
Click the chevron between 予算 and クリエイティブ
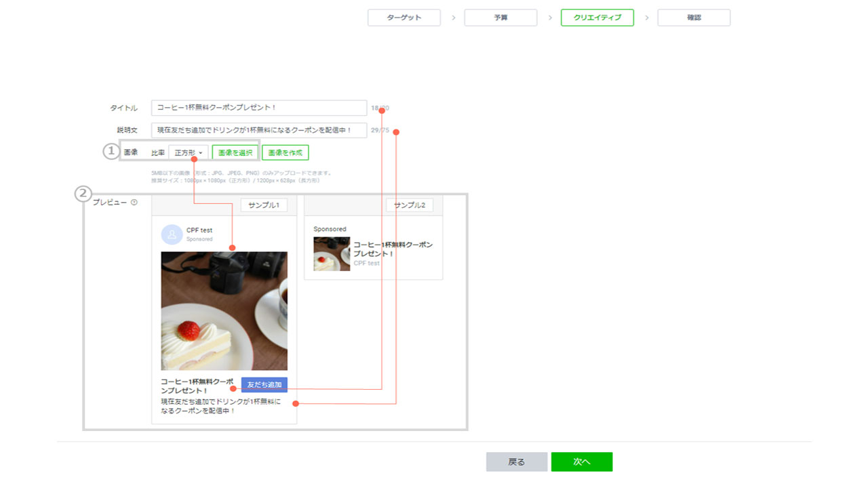pyautogui.click(x=549, y=18)
